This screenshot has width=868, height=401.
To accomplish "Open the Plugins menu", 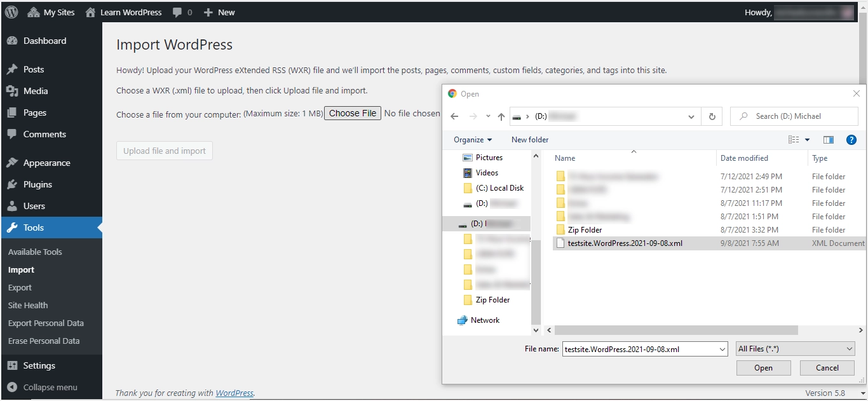I will coord(37,184).
